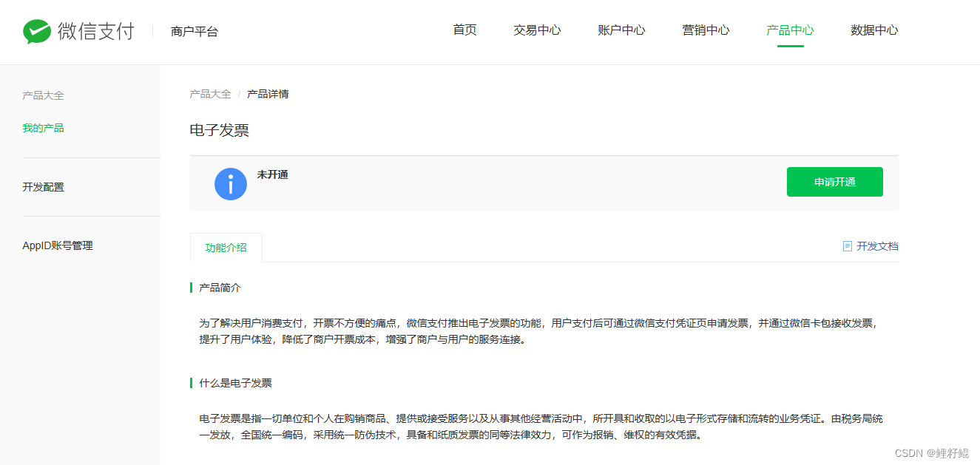Open 数据中心 in the top navigation
The width and height of the screenshot is (980, 465).
pyautogui.click(x=874, y=30)
